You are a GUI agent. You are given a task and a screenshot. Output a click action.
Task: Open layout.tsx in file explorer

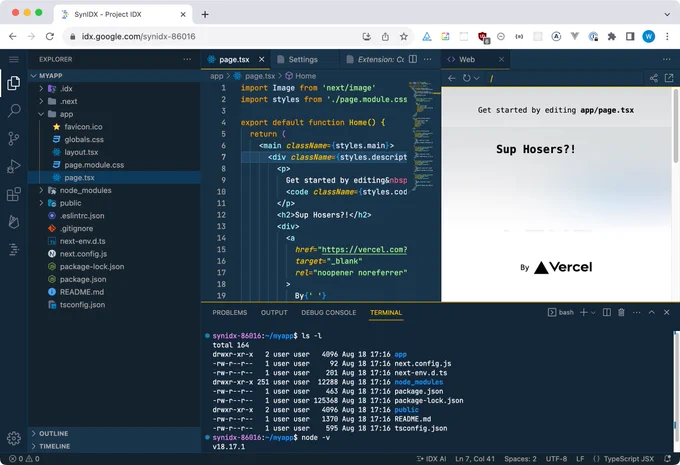[114, 152]
